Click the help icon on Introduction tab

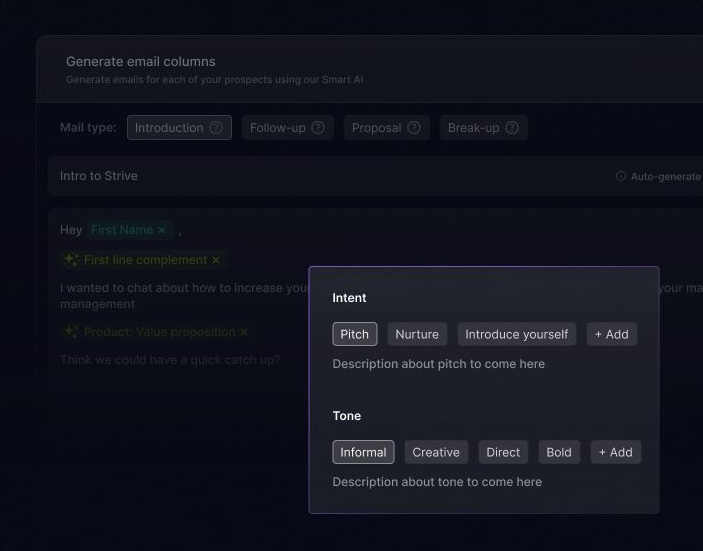pos(216,128)
